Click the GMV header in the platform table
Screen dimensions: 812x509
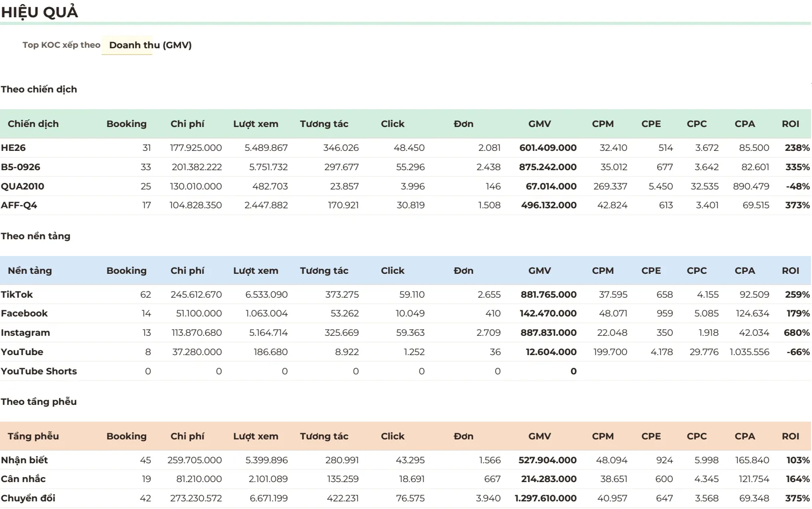tap(539, 271)
